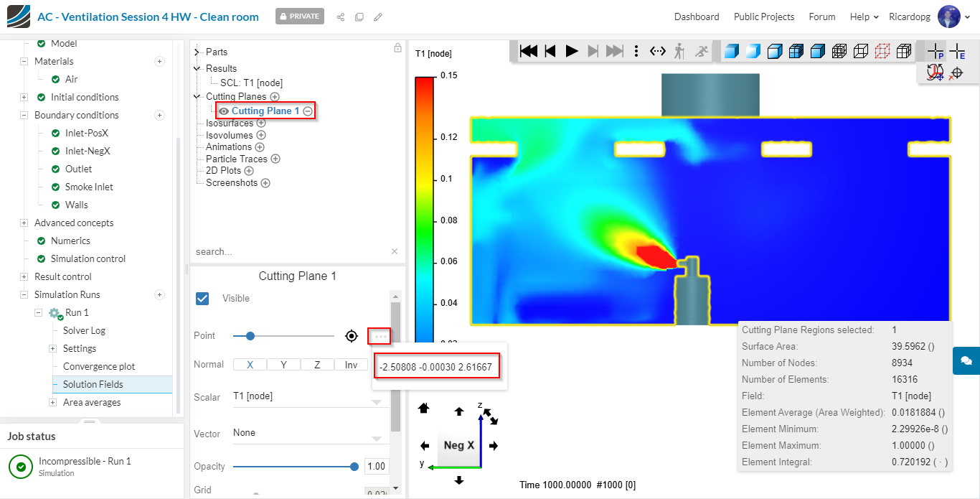The width and height of the screenshot is (980, 499).
Task: Open the vertical three-dot animation options
Action: point(636,51)
